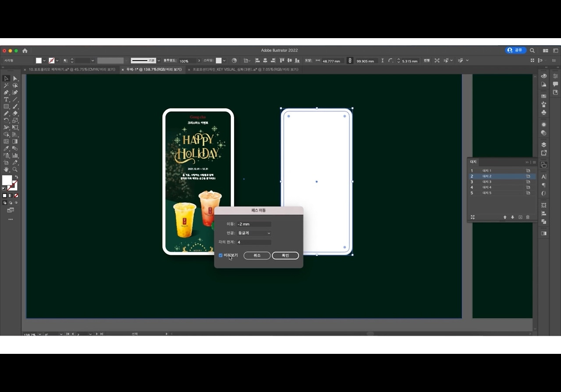Click the new artboard icon in panel
Image resolution: width=561 pixels, height=392 pixels.
click(520, 217)
